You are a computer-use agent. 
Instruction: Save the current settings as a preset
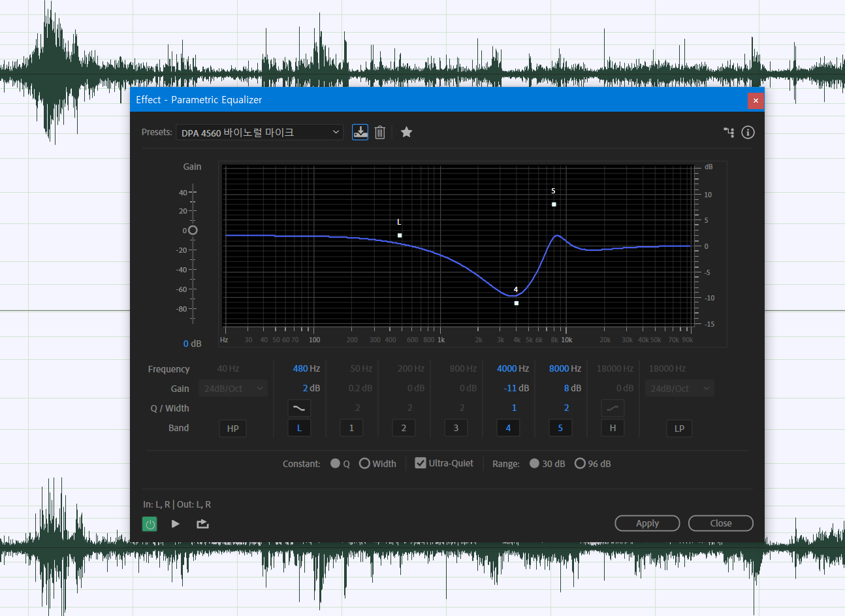coord(360,132)
